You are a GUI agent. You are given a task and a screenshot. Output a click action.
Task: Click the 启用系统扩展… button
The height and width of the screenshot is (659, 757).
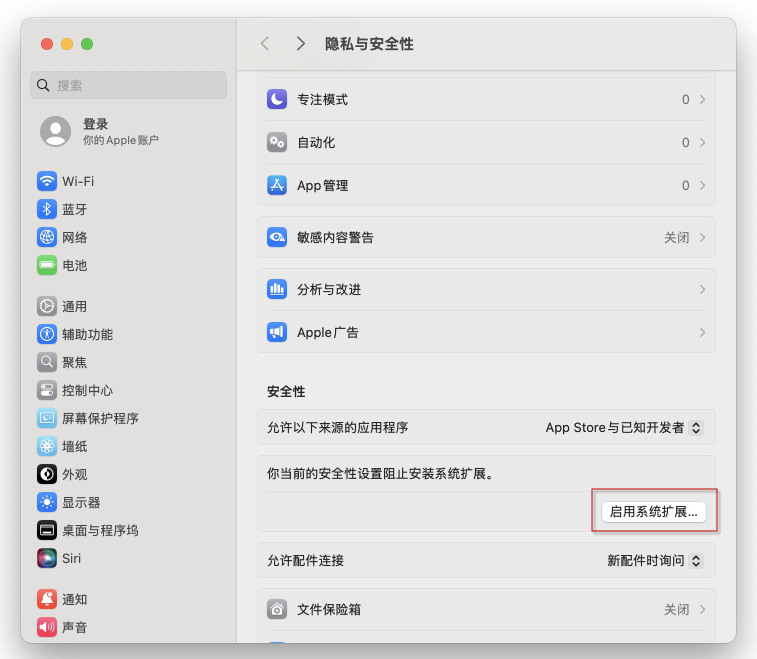(654, 512)
